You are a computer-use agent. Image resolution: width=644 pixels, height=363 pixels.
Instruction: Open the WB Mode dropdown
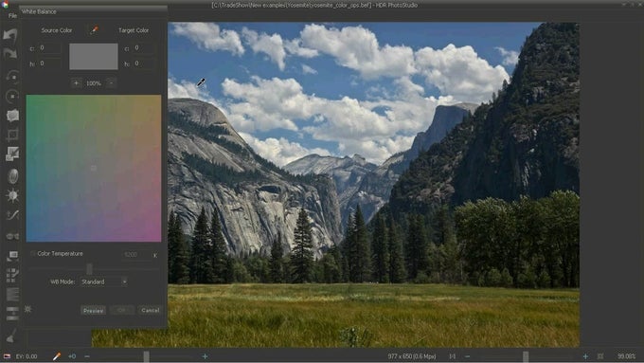point(103,282)
